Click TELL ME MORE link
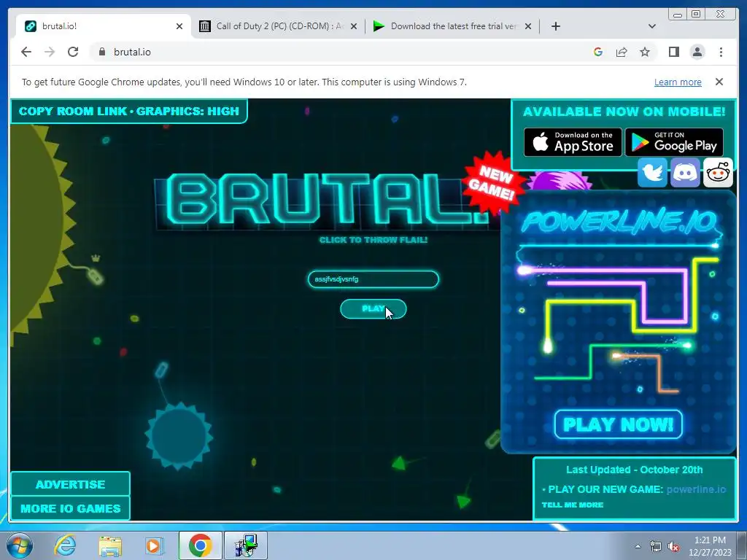 click(573, 505)
